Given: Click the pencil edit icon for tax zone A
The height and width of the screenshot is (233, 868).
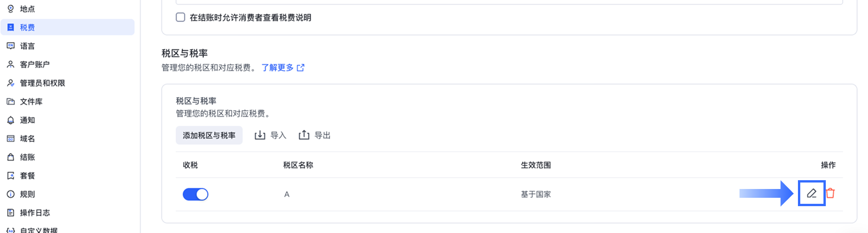Looking at the screenshot, I should (x=811, y=194).
